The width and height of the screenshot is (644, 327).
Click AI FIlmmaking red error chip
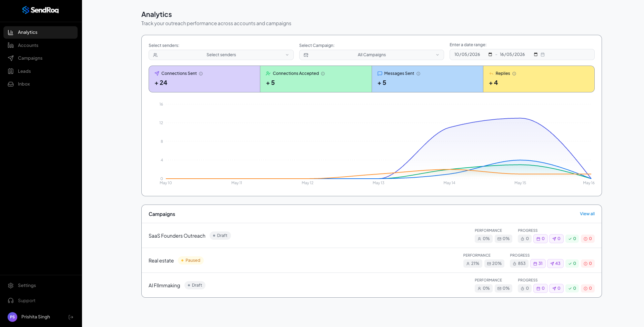pyautogui.click(x=588, y=288)
